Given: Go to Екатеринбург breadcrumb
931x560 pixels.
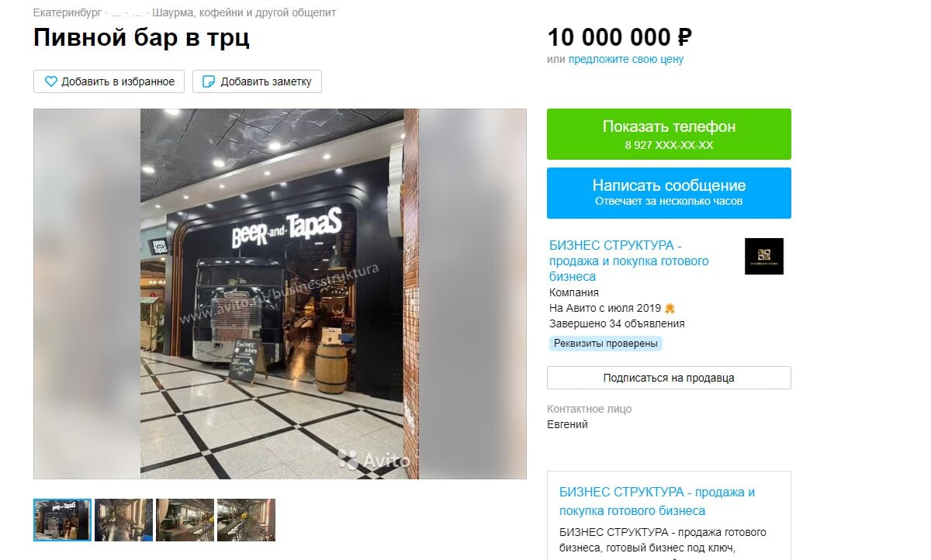Looking at the screenshot, I should tap(67, 13).
